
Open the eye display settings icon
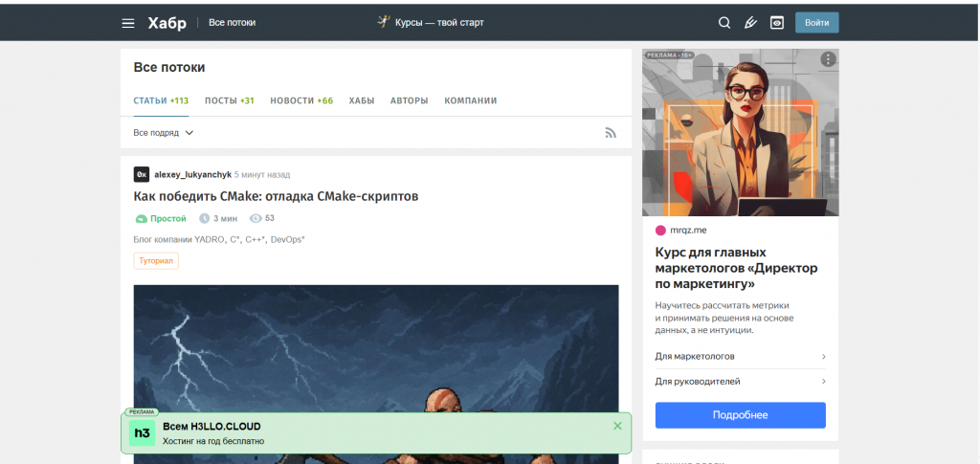777,23
